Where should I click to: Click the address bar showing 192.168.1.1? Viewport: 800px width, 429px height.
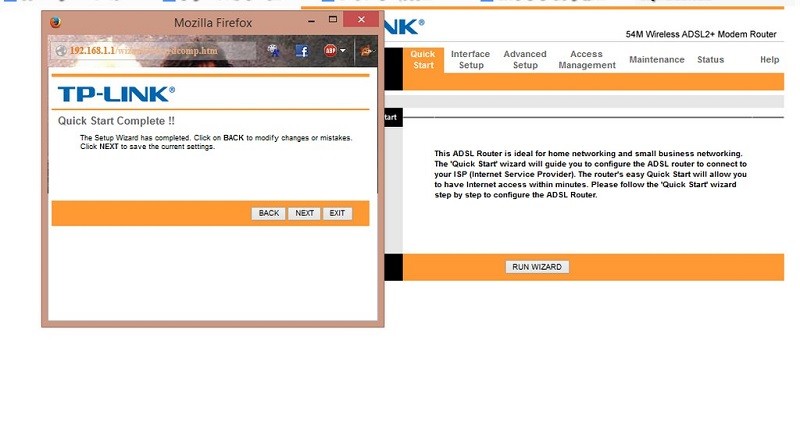tap(153, 51)
